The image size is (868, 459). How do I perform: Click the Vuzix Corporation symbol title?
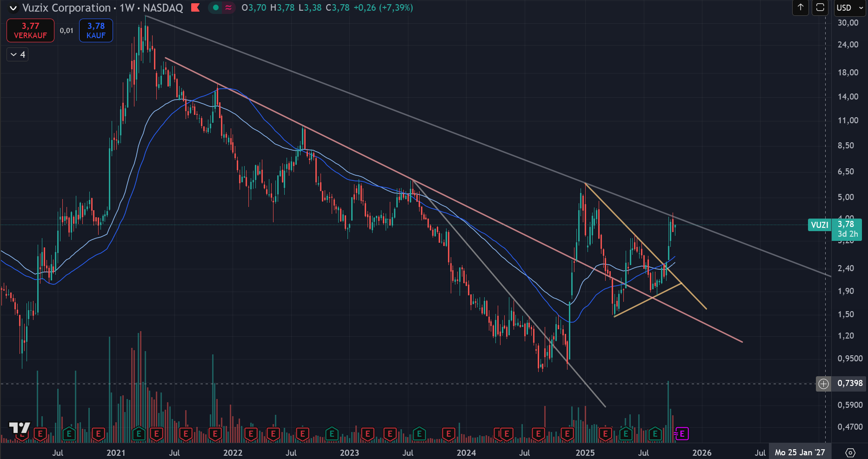tap(67, 8)
